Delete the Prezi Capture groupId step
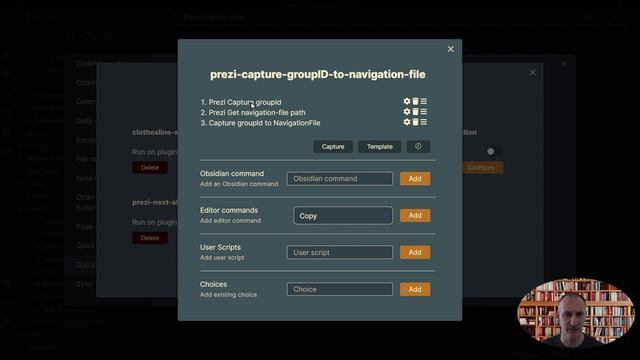The image size is (640, 360). click(415, 101)
